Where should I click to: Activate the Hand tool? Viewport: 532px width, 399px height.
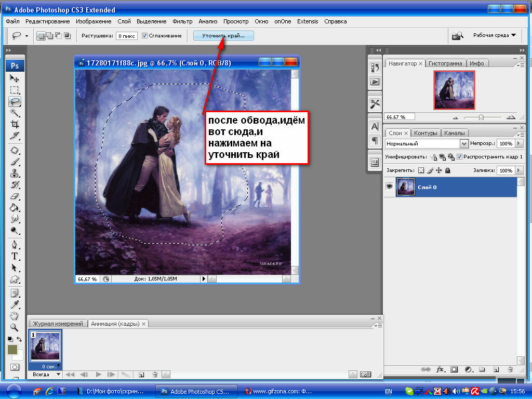(x=15, y=316)
